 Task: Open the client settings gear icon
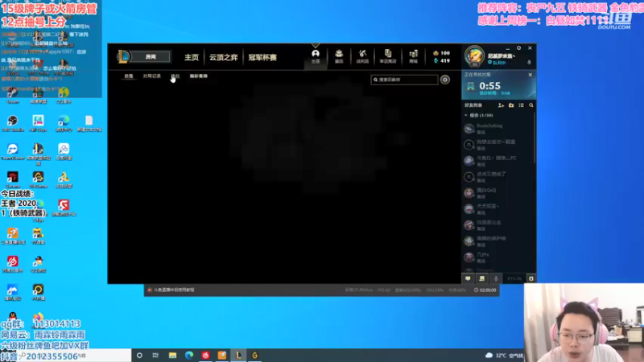coord(518,48)
